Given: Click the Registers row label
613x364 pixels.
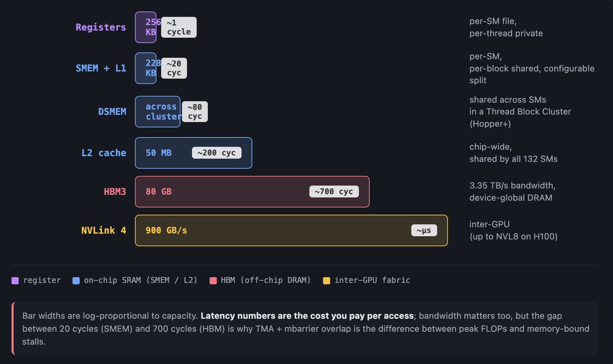Looking at the screenshot, I should tap(101, 27).
